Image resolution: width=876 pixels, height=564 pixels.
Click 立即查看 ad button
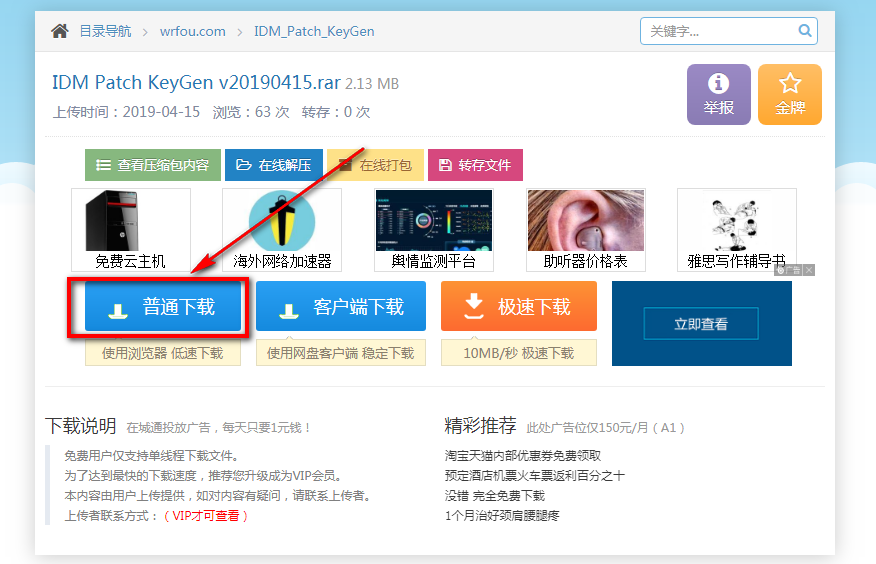click(x=701, y=324)
